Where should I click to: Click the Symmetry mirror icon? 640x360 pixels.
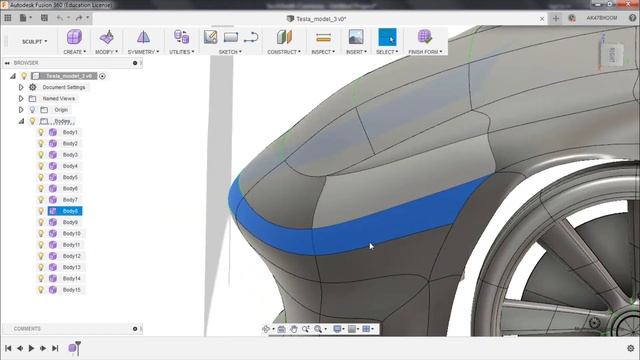[143, 37]
